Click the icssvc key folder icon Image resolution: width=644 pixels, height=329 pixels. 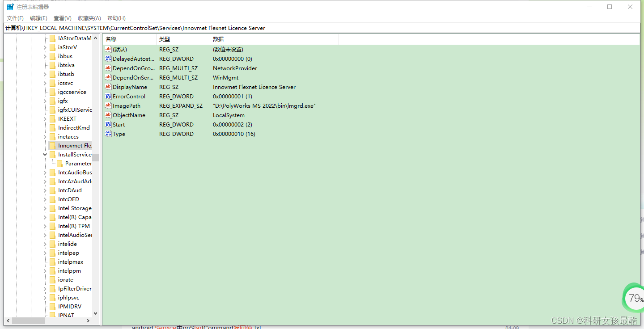pyautogui.click(x=52, y=83)
